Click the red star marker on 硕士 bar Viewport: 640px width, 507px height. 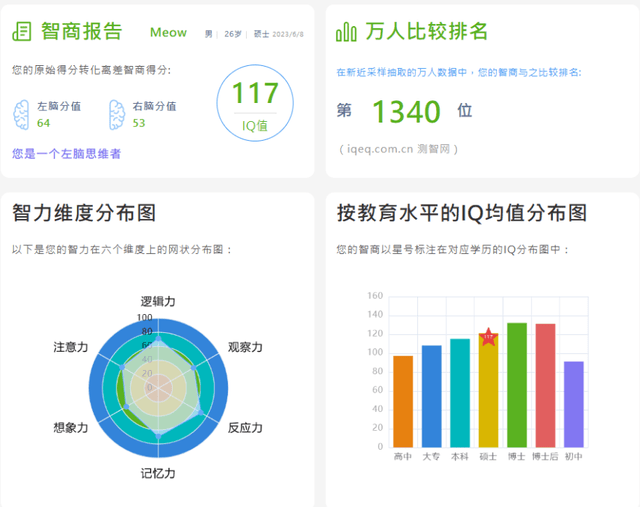click(488, 337)
